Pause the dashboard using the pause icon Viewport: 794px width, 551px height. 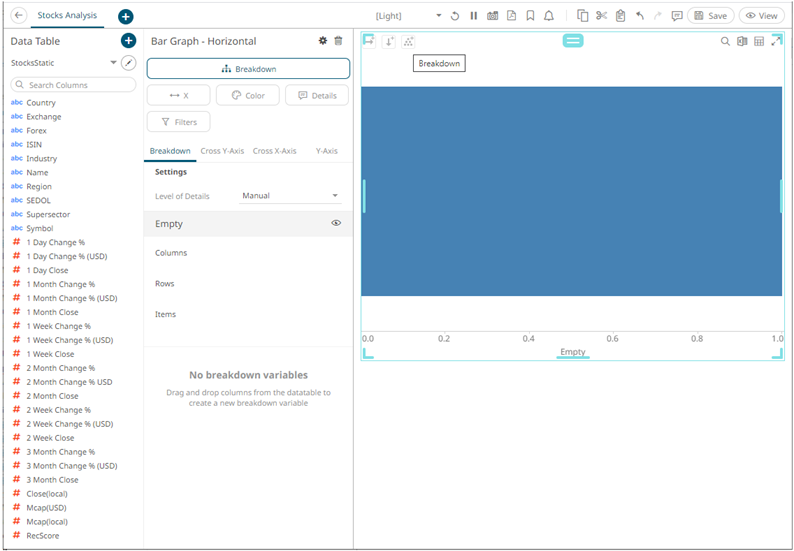coord(474,16)
